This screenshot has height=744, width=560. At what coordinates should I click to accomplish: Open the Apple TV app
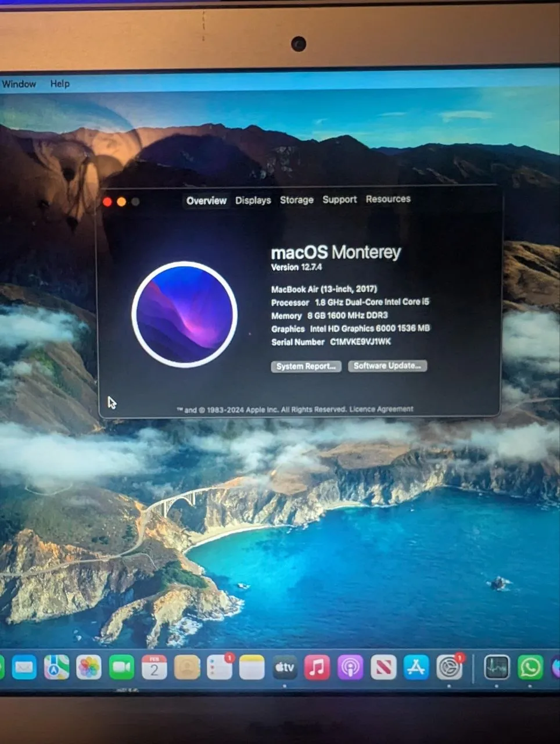(x=285, y=668)
